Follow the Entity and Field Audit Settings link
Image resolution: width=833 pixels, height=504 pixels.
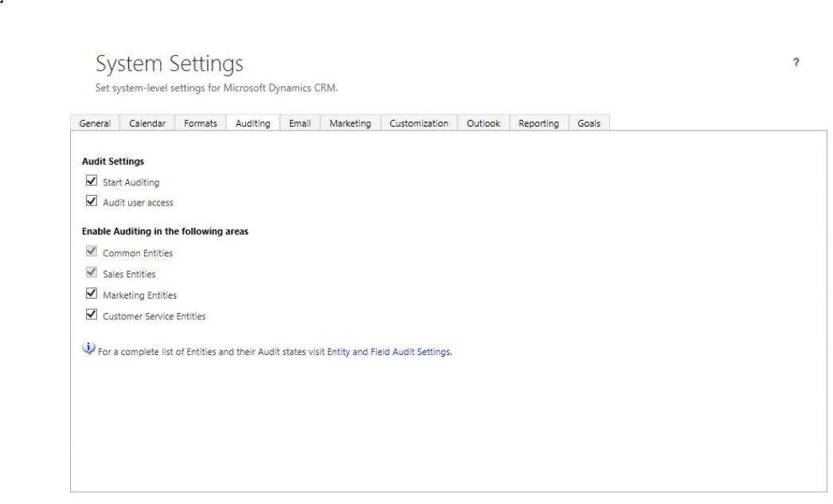coord(389,352)
